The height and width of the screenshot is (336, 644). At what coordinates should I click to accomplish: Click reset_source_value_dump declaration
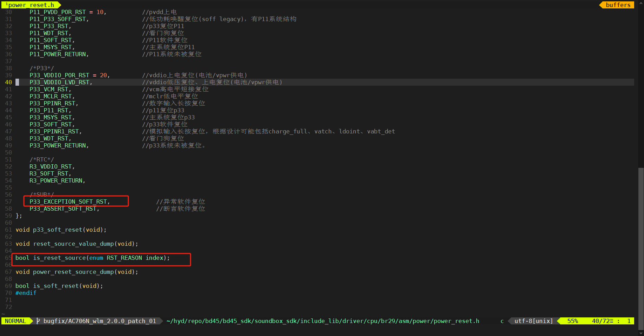pyautogui.click(x=77, y=244)
